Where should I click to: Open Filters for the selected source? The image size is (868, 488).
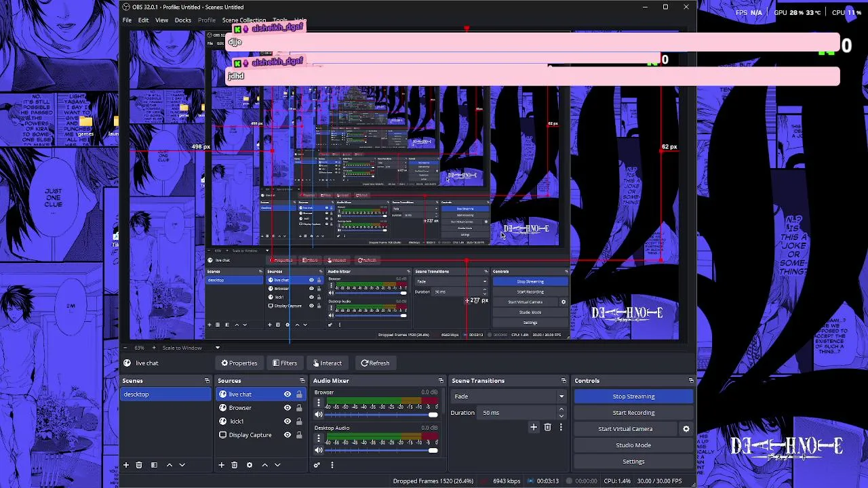285,363
